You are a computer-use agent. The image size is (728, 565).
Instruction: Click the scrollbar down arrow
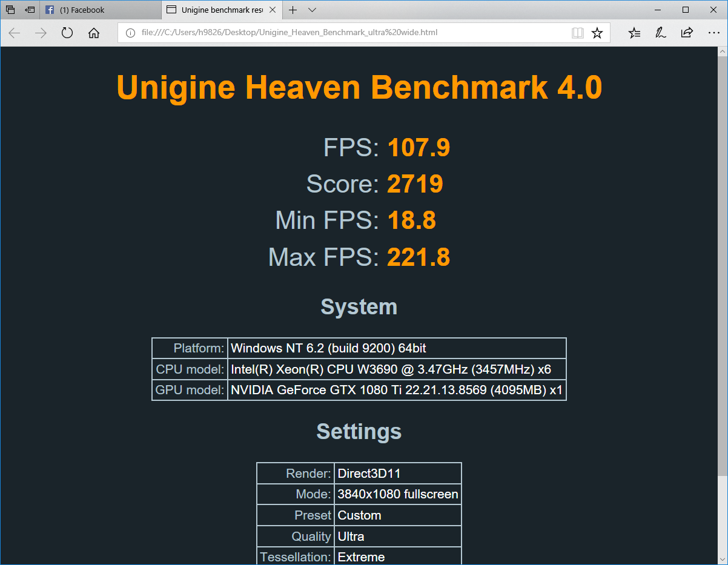(723, 560)
